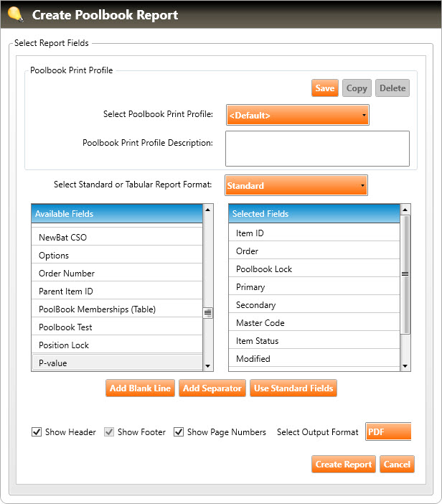442x504 pixels.
Task: Toggle the Show Header checkbox
Action: [37, 432]
